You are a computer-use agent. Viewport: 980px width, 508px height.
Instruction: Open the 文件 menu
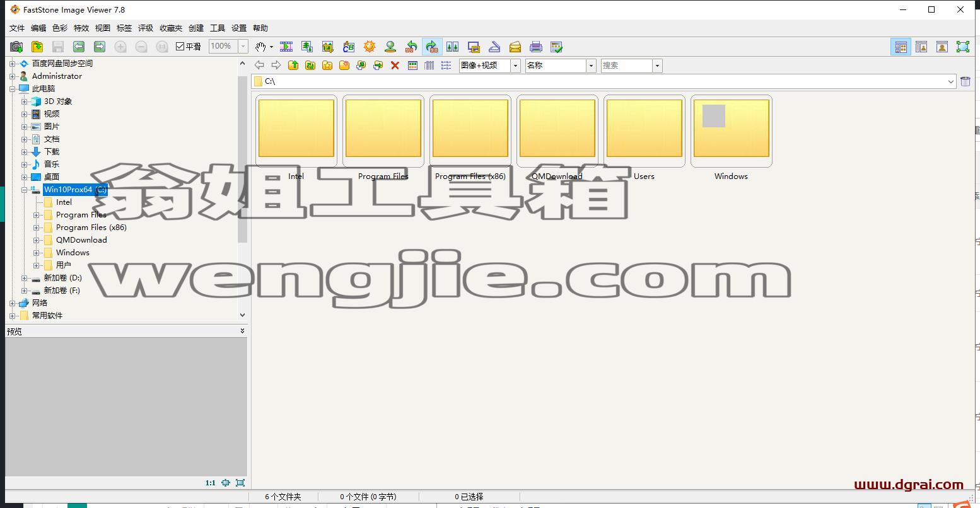click(17, 28)
